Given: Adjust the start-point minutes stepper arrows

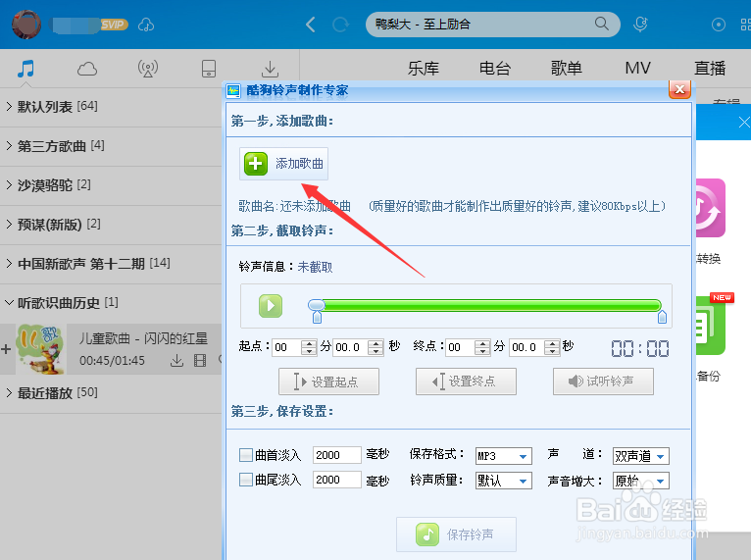Looking at the screenshot, I should [x=309, y=347].
